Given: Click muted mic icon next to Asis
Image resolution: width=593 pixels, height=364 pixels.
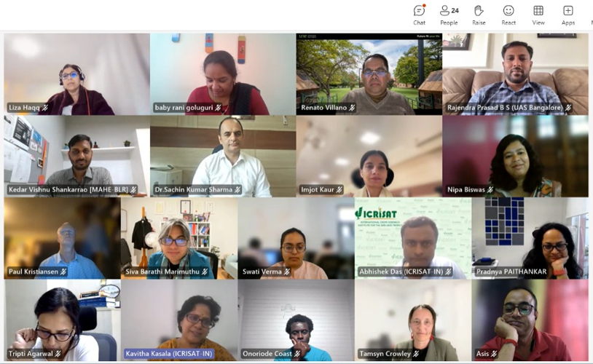Looking at the screenshot, I should tap(493, 354).
